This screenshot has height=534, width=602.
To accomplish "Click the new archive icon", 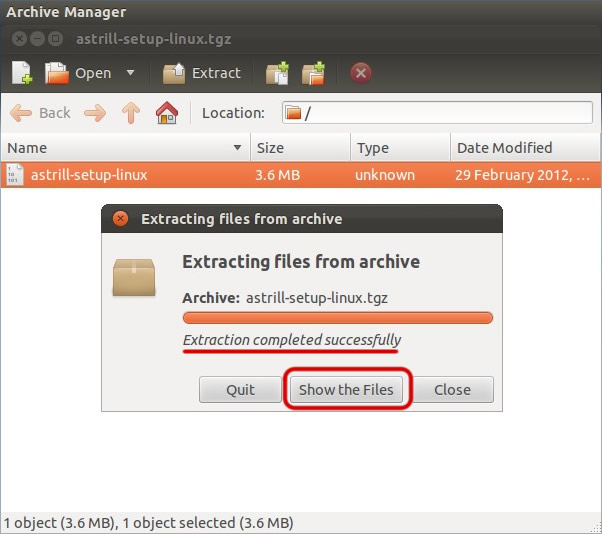I will tap(22, 73).
